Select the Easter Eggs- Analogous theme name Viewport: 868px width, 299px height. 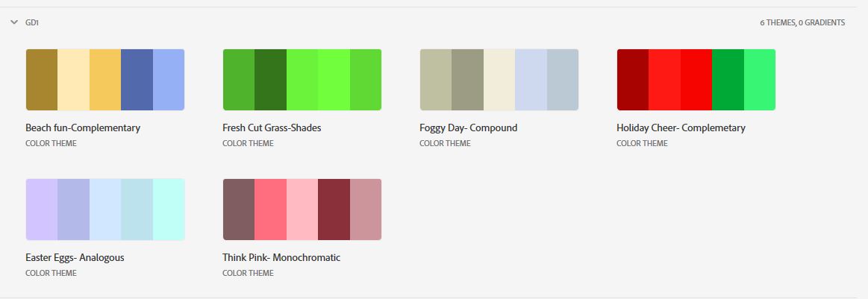point(75,257)
